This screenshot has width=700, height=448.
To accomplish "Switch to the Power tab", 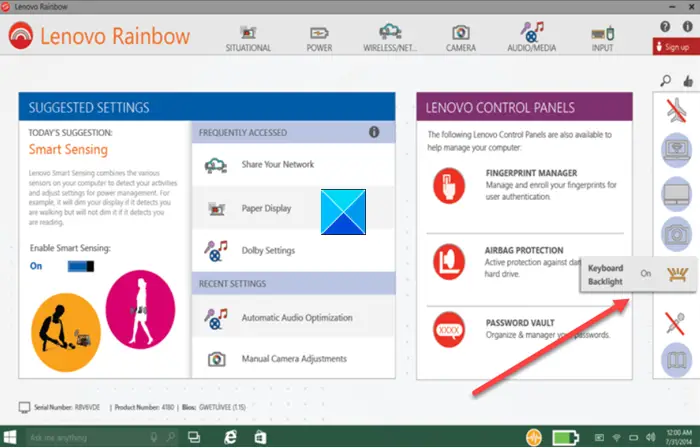I will [x=319, y=39].
